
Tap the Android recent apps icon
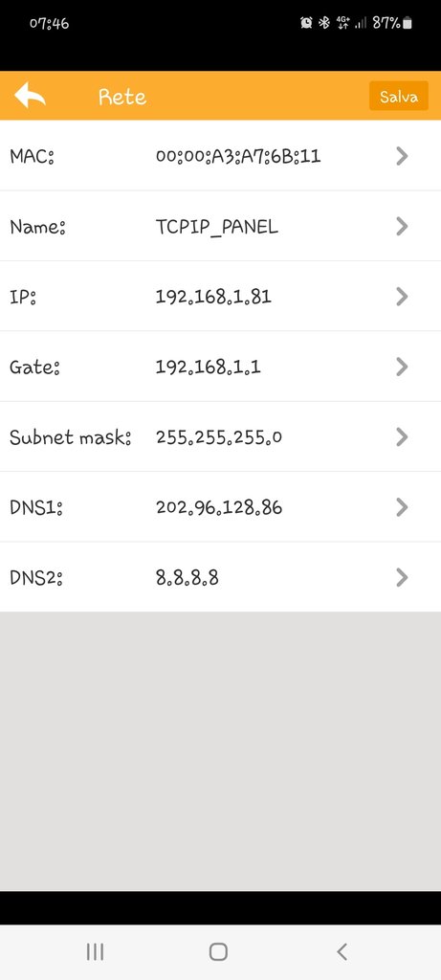click(95, 952)
